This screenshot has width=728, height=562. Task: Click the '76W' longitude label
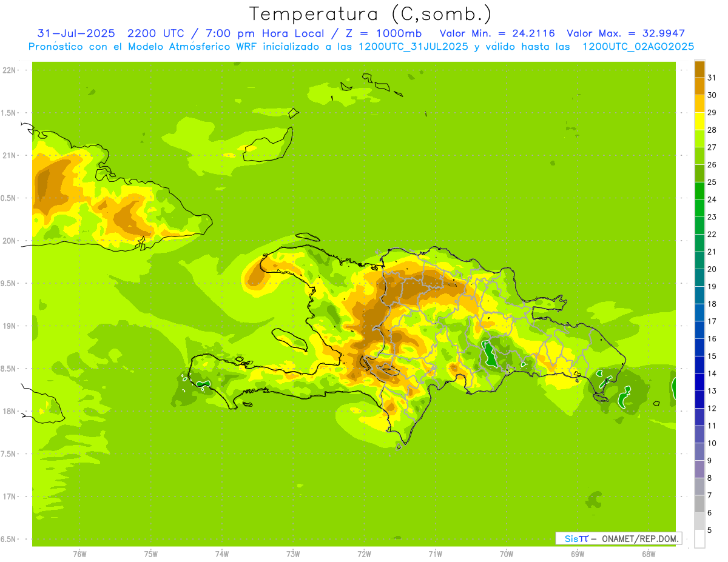[x=79, y=554]
